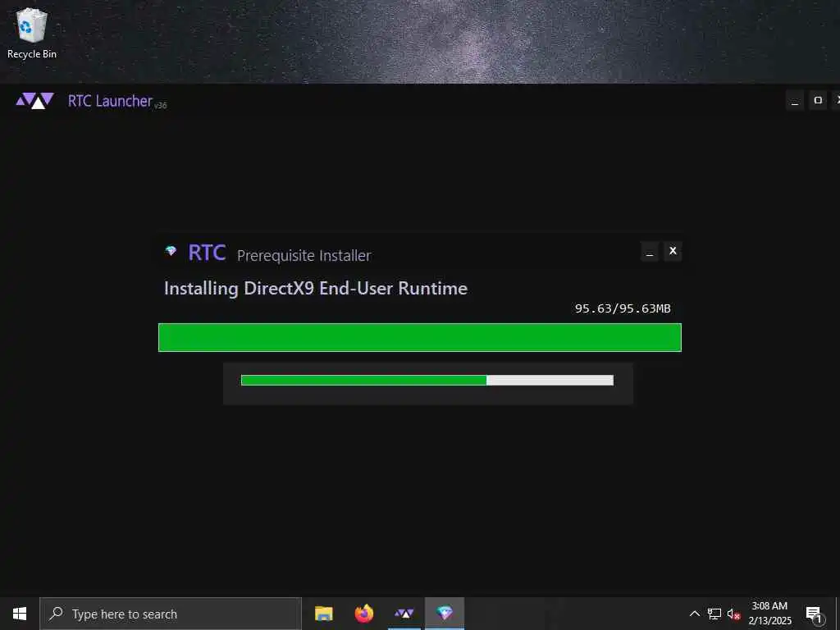Click the large green download progress bar
840x630 pixels.
coord(420,337)
